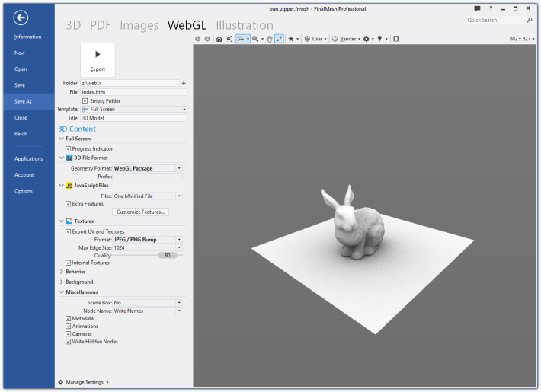Viewport: 541px width, 392px height.
Task: Toggle the Animations checkbox
Action: (x=69, y=327)
